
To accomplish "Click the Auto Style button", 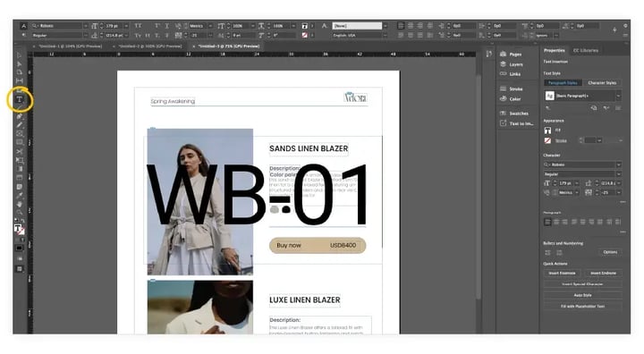I will 582,295.
